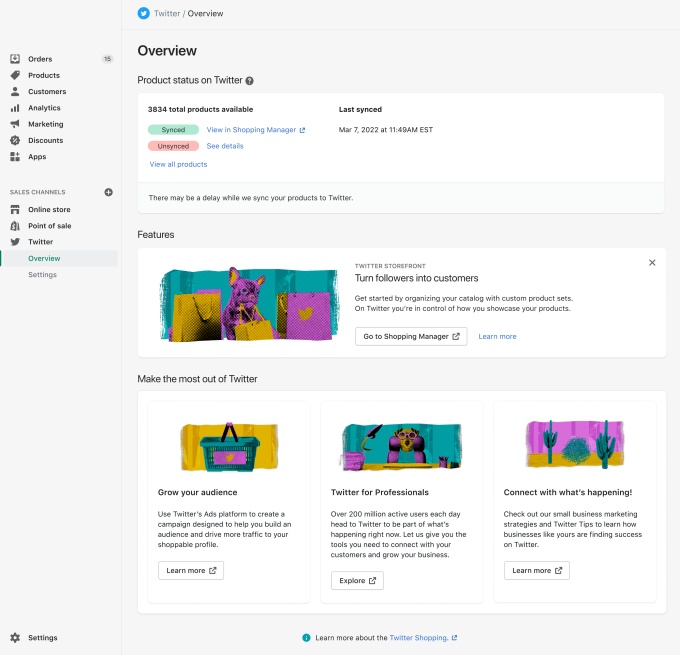Screen dimensions: 680x655
Task: Click the Twitter logo in breadcrumb
Action: [143, 14]
